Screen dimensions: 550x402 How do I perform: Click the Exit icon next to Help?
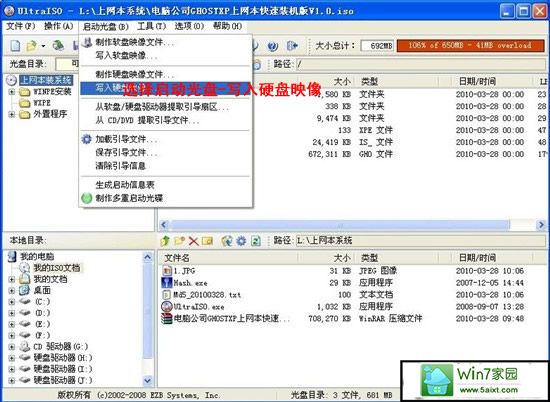pyautogui.click(x=292, y=46)
